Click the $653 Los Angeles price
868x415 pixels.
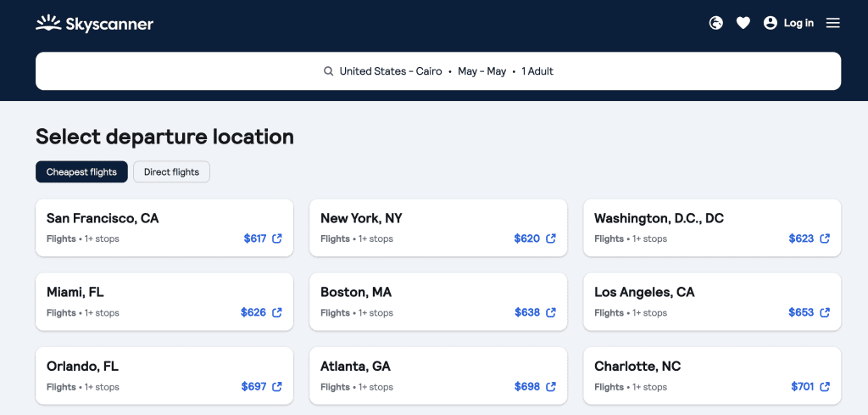click(x=801, y=312)
